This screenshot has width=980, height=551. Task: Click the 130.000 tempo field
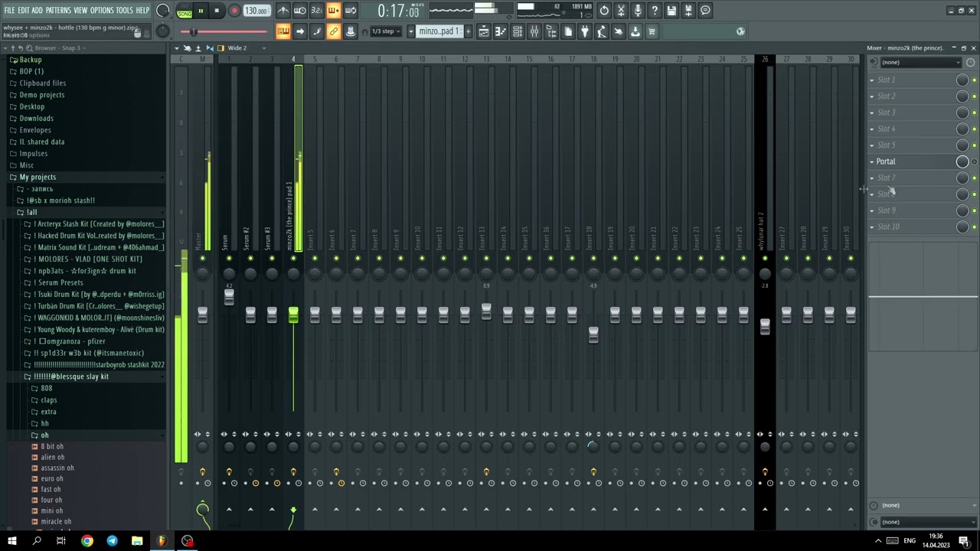tap(256, 11)
